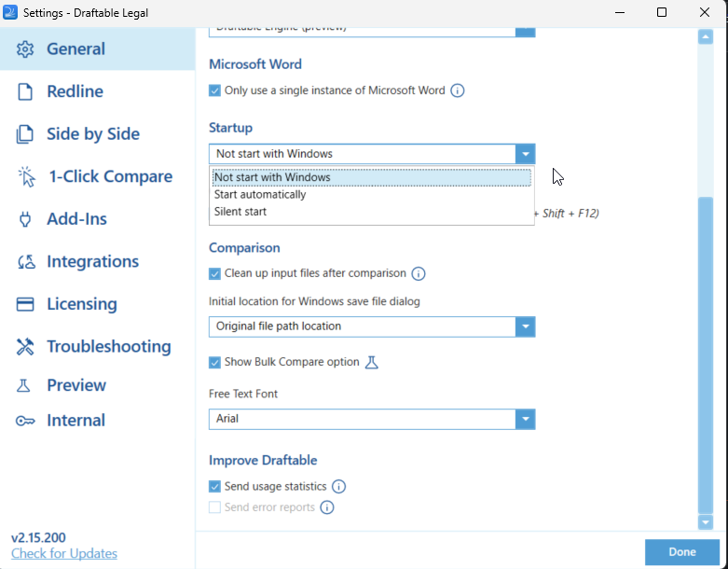Screen dimensions: 728x569
Task: Click the vertical scrollbar thumb
Action: tap(706, 355)
